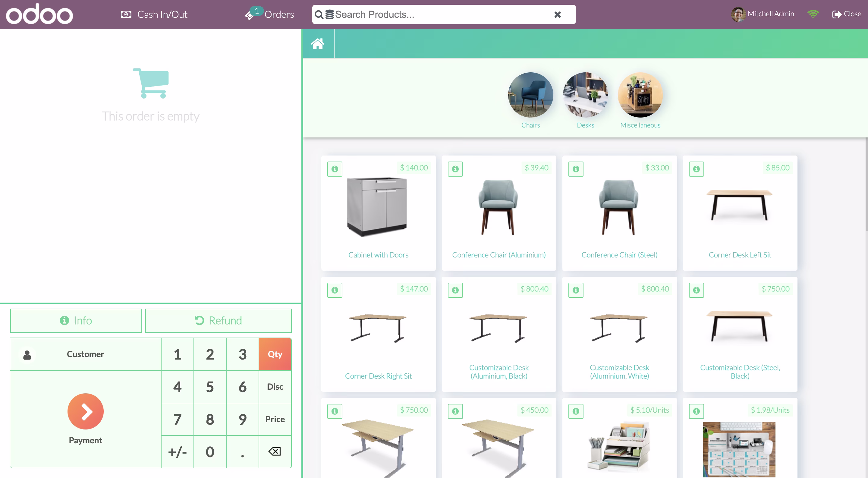Add Corner Desk Left Sit to order
The image size is (868, 478).
coord(740,213)
